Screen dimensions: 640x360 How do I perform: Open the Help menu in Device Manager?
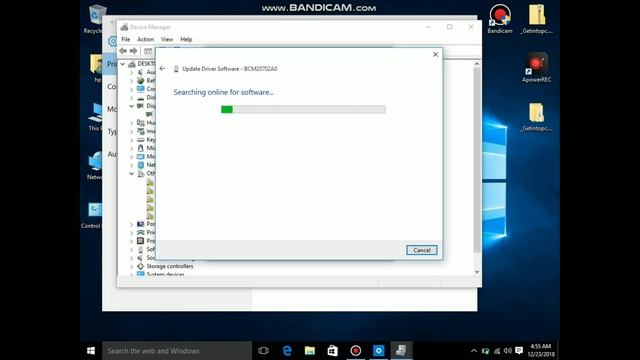pos(186,39)
